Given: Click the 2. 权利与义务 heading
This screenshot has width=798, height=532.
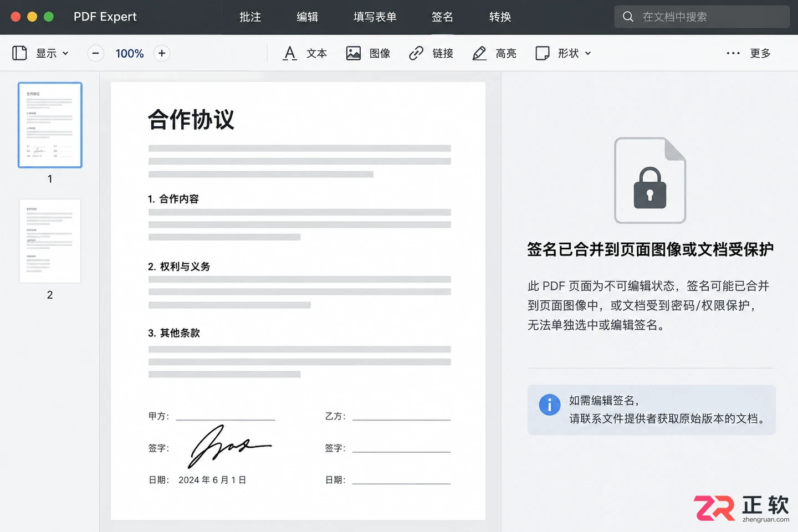Looking at the screenshot, I should pyautogui.click(x=179, y=267).
